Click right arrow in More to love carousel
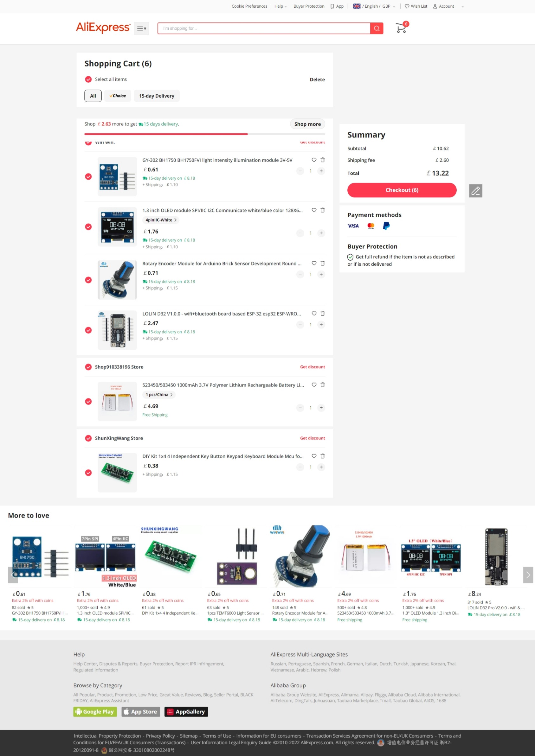This screenshot has width=535, height=756. click(528, 575)
